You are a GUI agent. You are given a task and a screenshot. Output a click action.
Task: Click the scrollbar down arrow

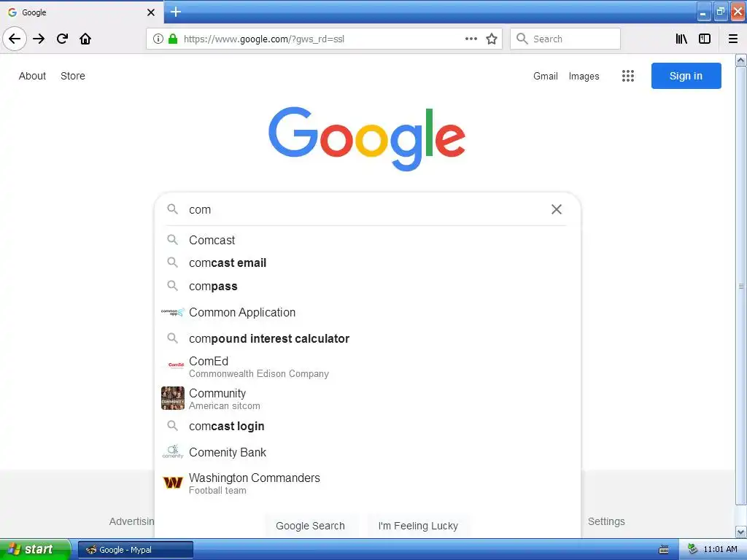(740, 532)
